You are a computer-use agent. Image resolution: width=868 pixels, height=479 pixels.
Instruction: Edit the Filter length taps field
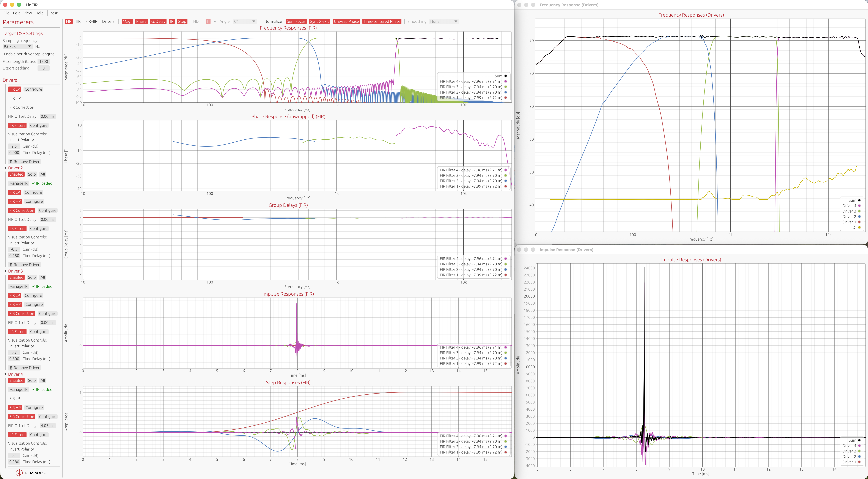pyautogui.click(x=43, y=61)
